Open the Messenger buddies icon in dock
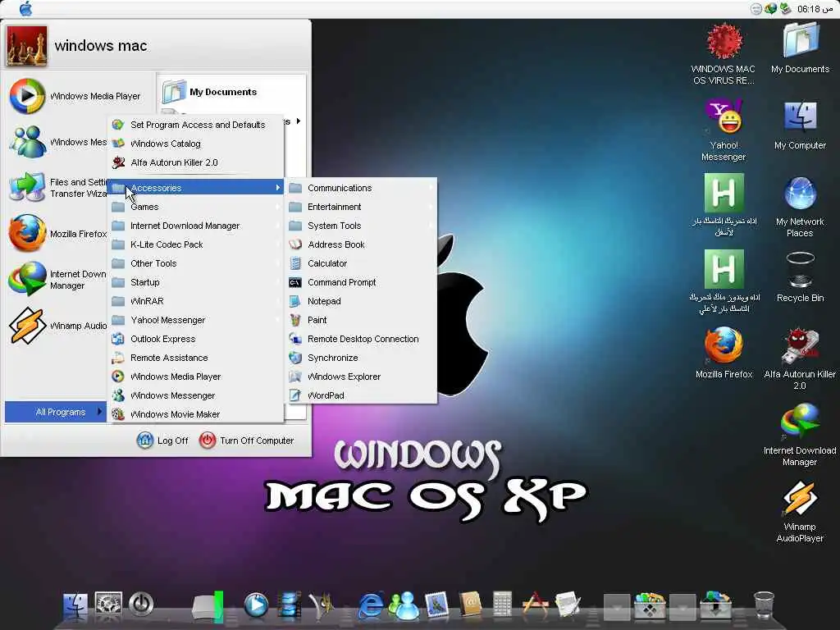This screenshot has height=630, width=840. point(404,605)
